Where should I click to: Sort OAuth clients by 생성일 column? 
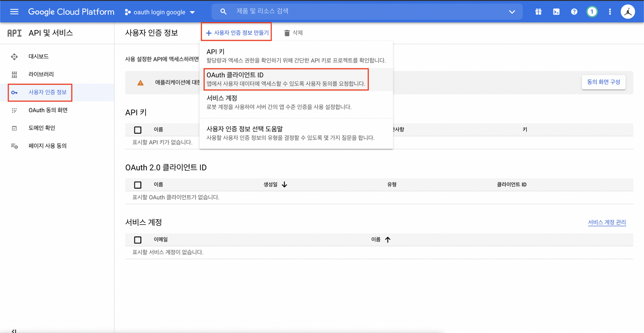click(270, 185)
